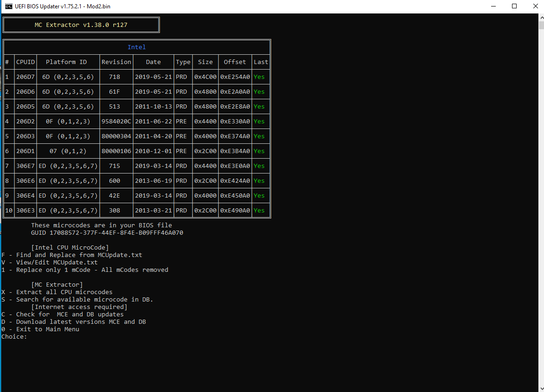The image size is (544, 392).
Task: Click the scrollbar down arrow
Action: coord(541,389)
